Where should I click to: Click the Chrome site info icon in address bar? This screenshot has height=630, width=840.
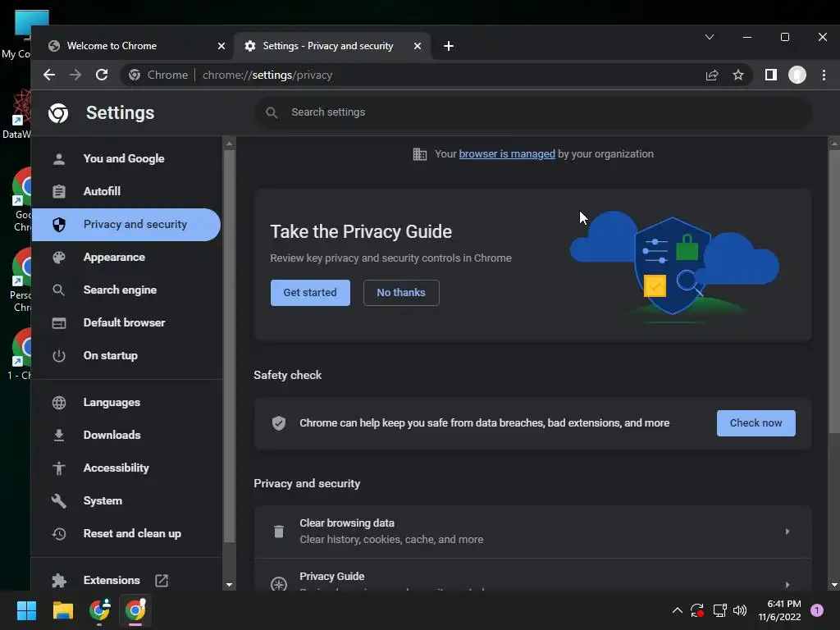(x=135, y=75)
